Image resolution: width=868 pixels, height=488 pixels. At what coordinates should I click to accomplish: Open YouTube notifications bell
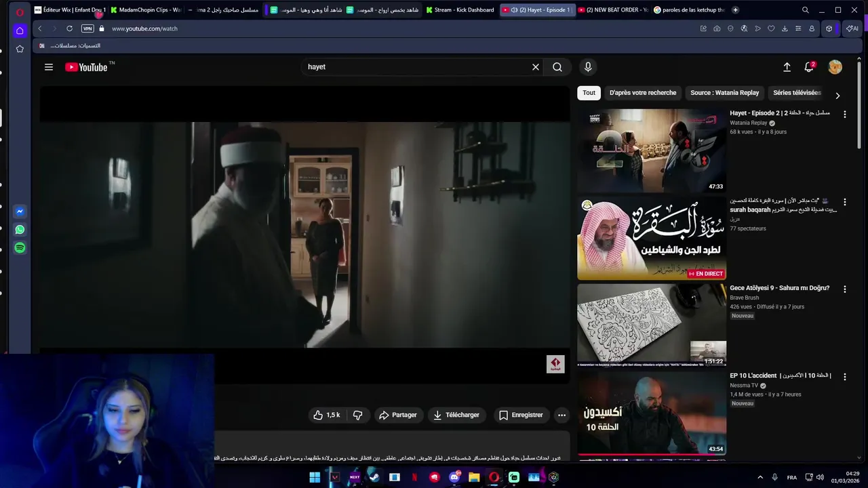(809, 67)
